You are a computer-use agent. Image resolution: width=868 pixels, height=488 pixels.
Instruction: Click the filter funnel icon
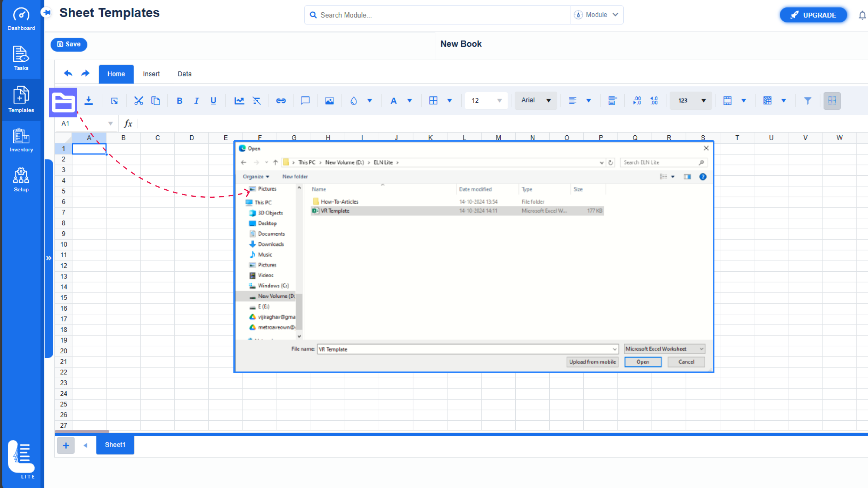click(x=808, y=101)
